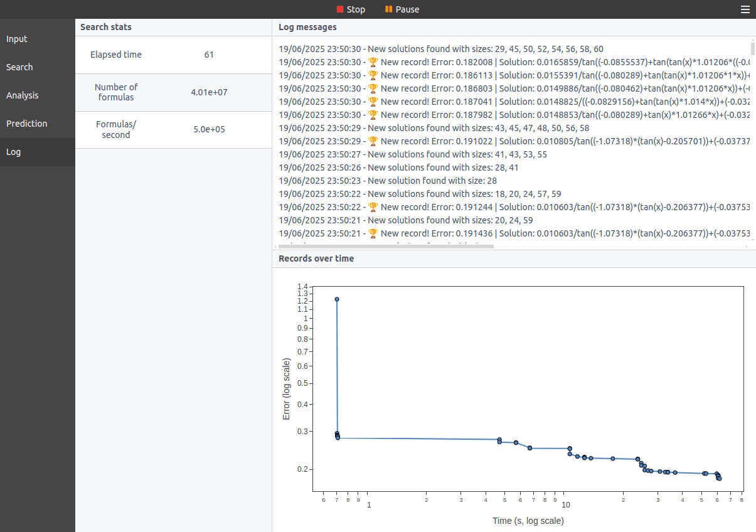Click the chart data point near 1.7 seconds
The image size is (756, 532).
coord(613,459)
